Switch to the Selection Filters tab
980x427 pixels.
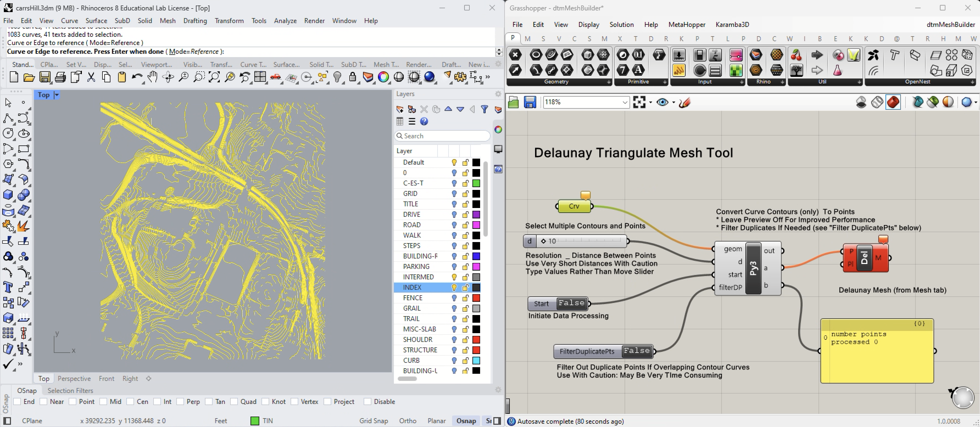point(70,391)
